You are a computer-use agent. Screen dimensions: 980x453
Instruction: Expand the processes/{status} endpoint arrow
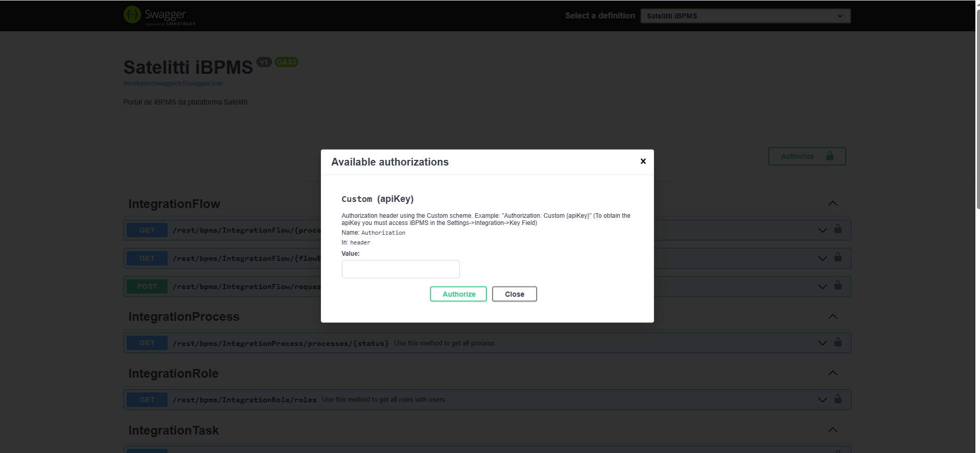point(823,343)
